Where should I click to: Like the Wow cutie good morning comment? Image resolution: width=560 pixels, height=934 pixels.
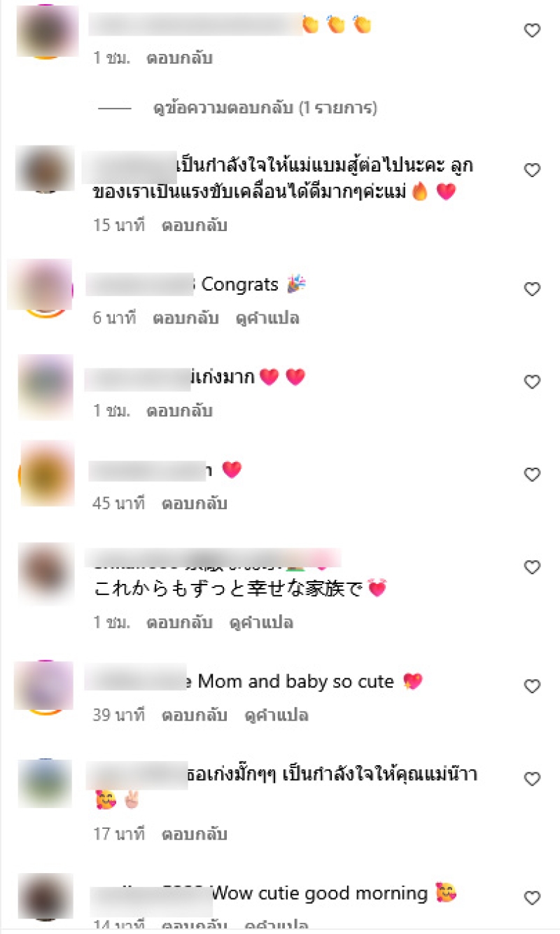[x=533, y=898]
